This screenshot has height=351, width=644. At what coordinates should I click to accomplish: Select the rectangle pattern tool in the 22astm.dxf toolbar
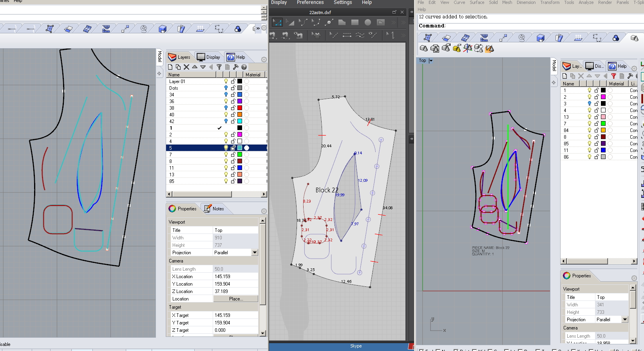pos(355,22)
